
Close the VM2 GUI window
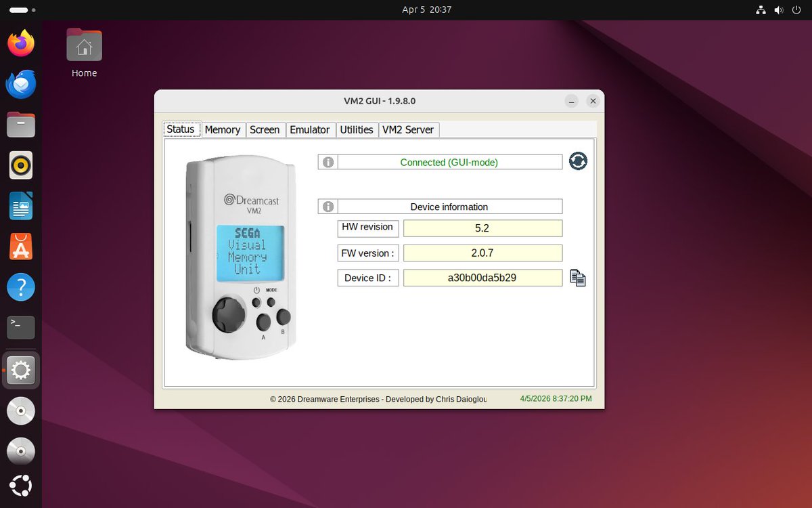point(593,101)
